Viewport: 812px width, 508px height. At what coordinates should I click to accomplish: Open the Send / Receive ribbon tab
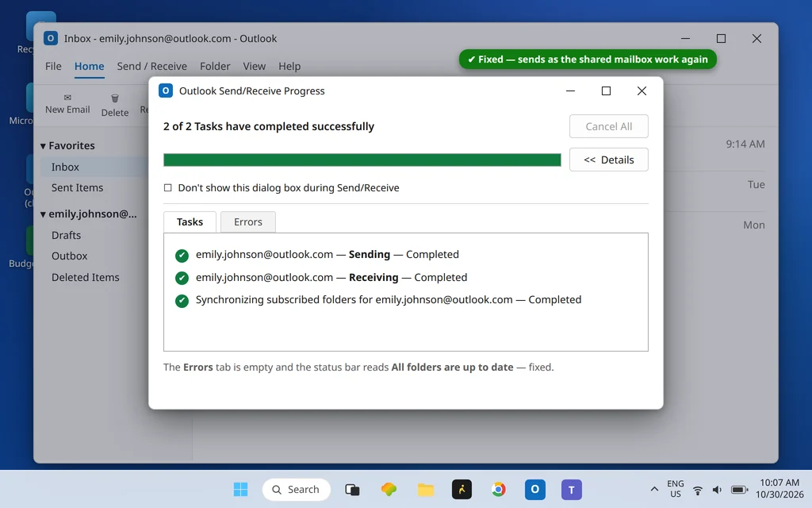151,67
